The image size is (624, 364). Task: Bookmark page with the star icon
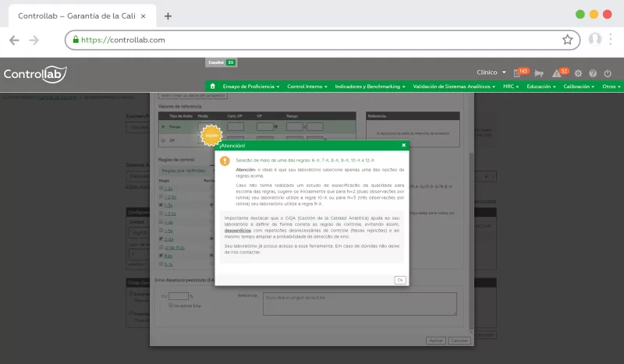pyautogui.click(x=567, y=39)
